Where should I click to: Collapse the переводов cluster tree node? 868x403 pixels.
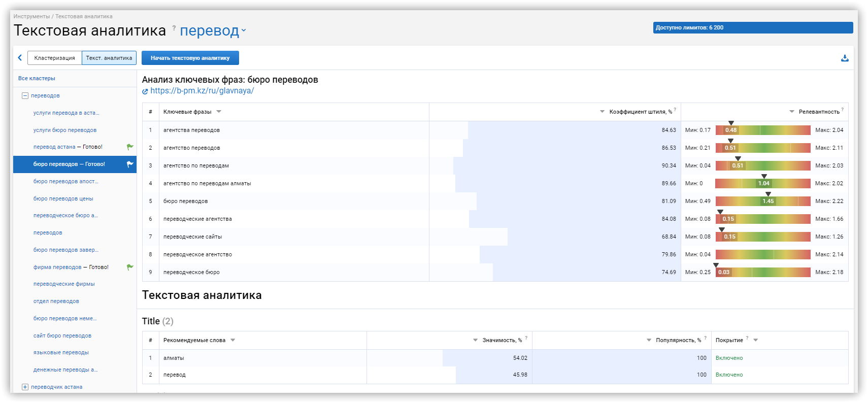(x=25, y=95)
